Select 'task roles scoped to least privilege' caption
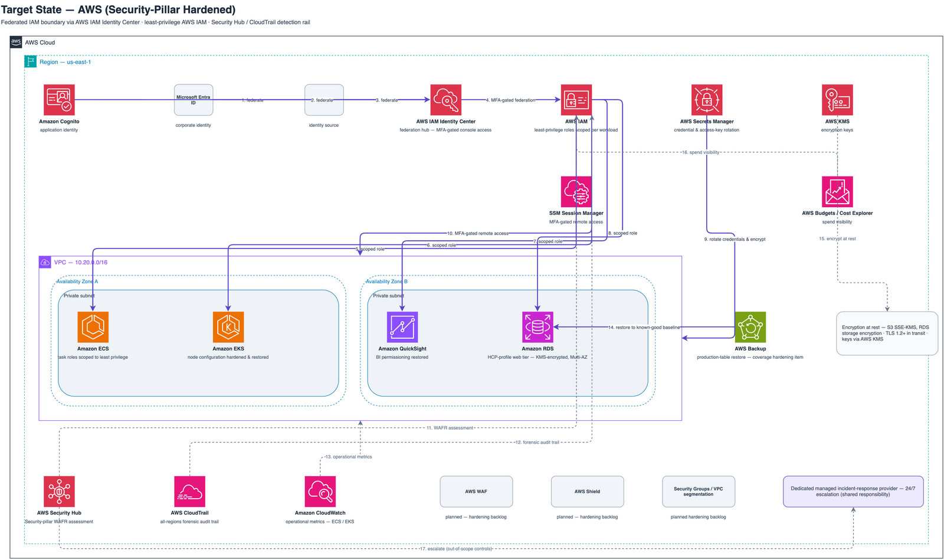Screen dimensions: 944x560 click(x=93, y=357)
